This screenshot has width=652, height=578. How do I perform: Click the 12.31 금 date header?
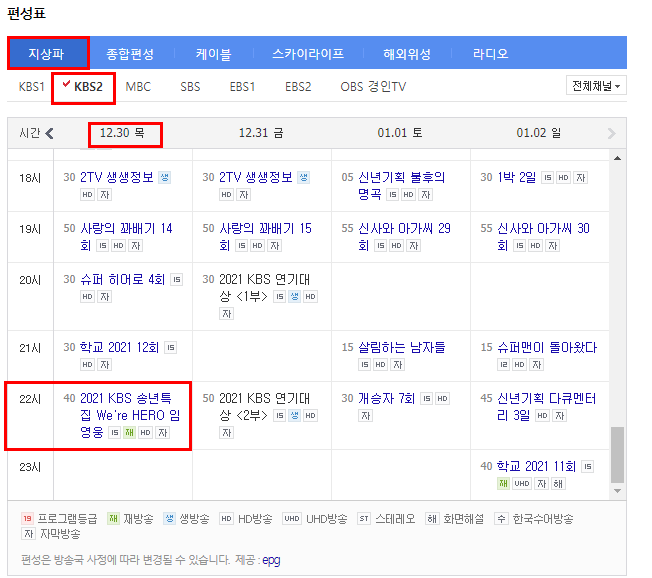pos(261,133)
